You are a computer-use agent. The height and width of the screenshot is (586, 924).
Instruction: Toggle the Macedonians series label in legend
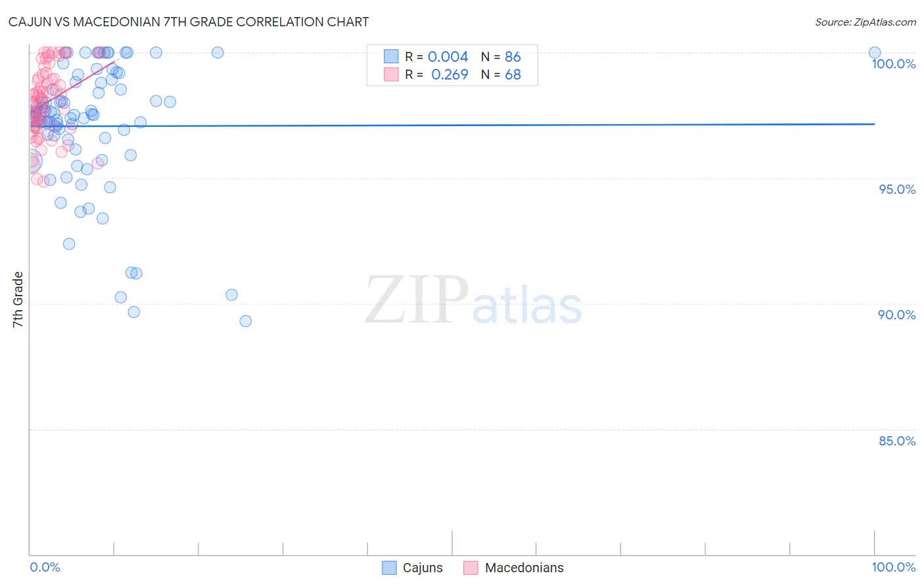[524, 568]
